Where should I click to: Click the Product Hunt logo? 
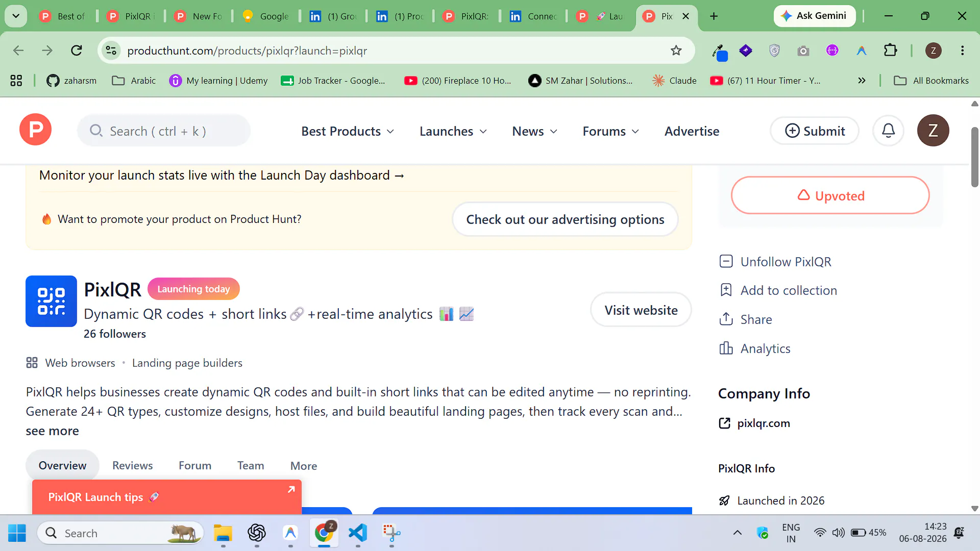point(35,130)
